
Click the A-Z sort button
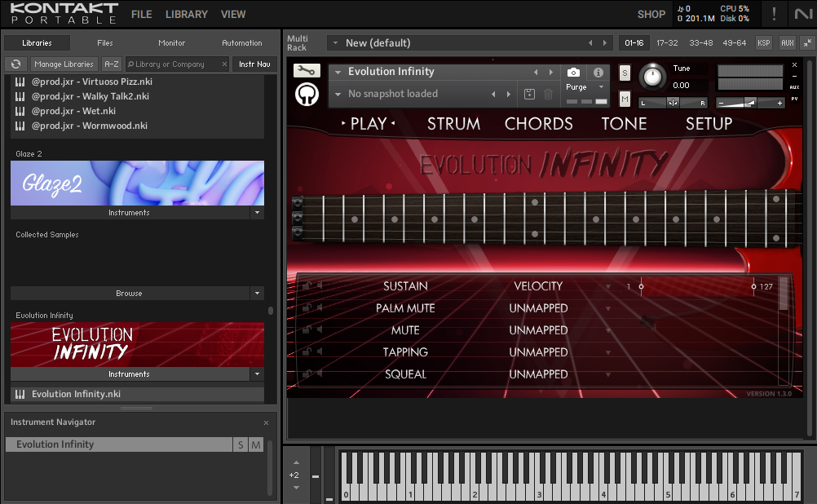[112, 64]
